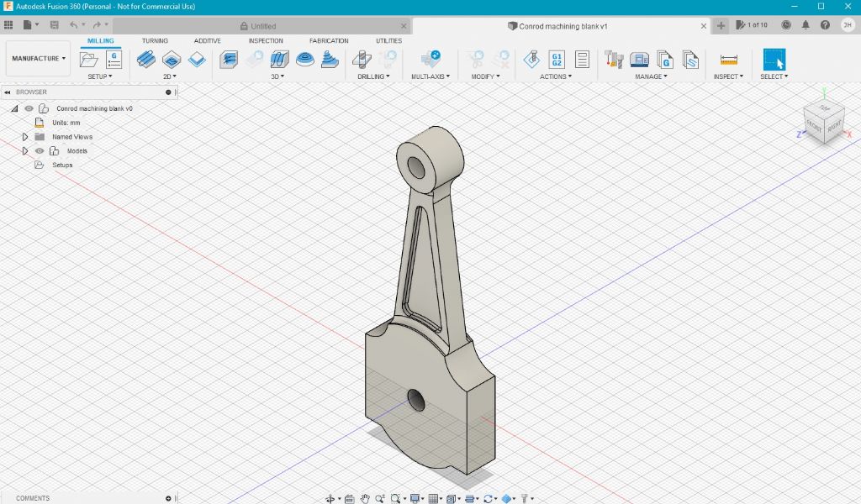Open the Job Status clock icon
Viewport: 861px width, 504px height.
pos(786,24)
